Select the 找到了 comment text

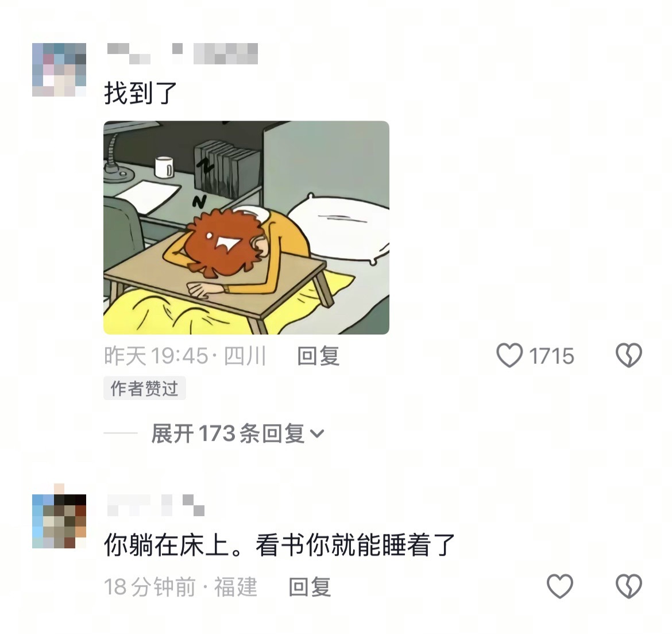pyautogui.click(x=141, y=93)
